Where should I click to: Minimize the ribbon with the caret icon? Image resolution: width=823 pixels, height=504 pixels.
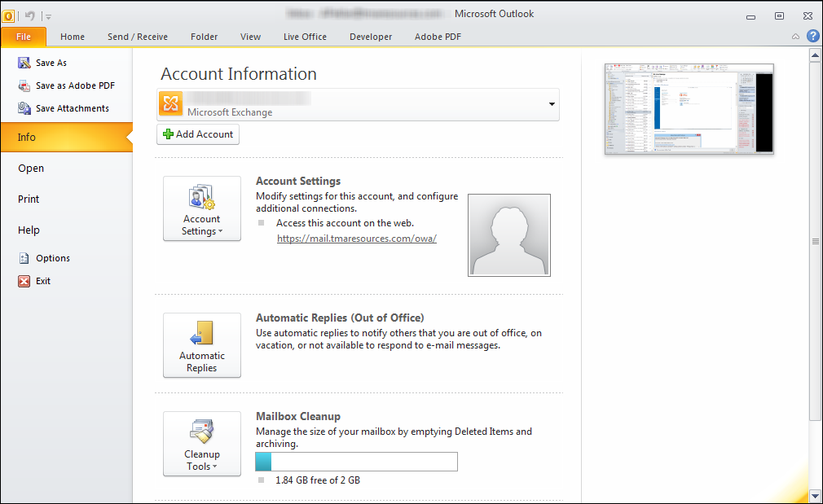point(796,36)
